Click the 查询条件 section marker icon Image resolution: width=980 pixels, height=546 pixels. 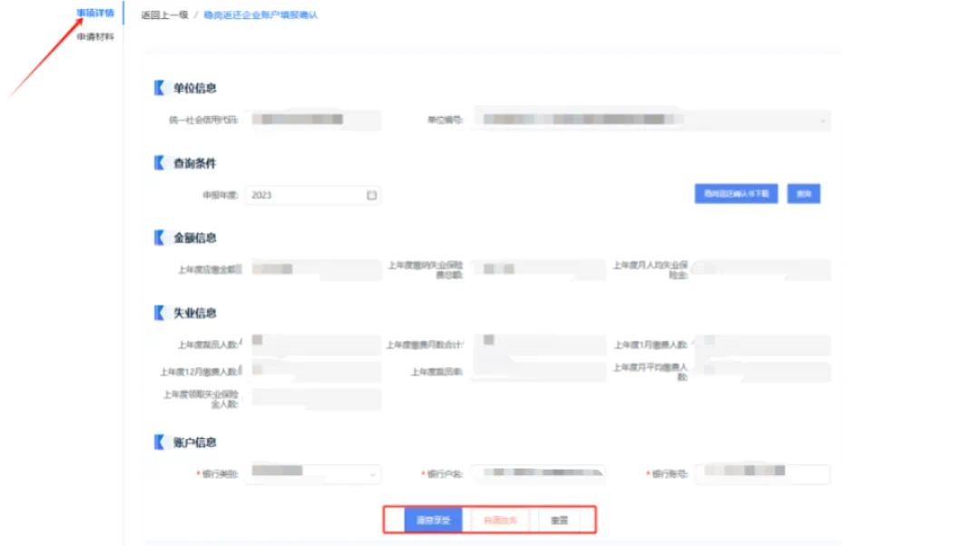[x=160, y=163]
